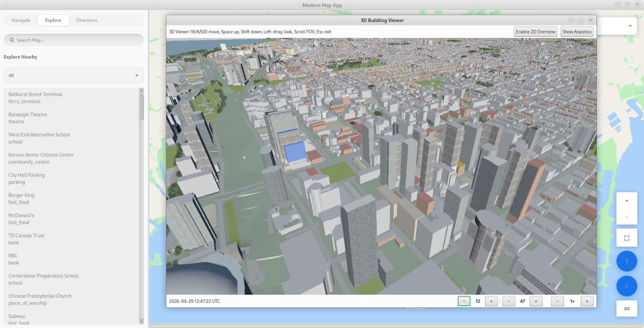Image resolution: width=644 pixels, height=328 pixels.
Task: Zoom out the map with minus button
Action: click(x=626, y=217)
